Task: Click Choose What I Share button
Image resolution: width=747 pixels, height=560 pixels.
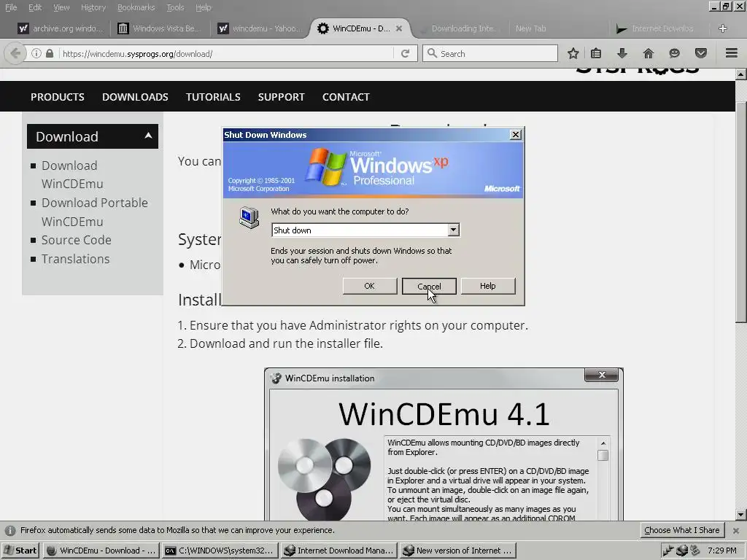Action: pos(682,530)
